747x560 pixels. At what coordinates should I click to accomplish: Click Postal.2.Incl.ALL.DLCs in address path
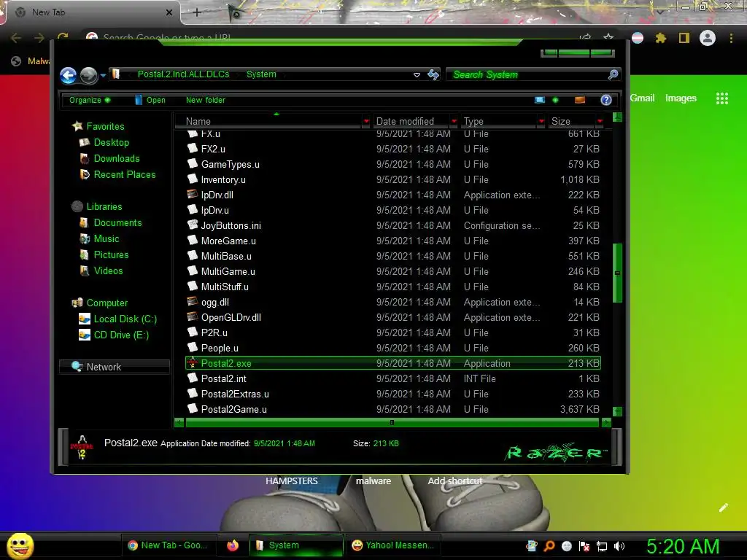[x=183, y=74]
